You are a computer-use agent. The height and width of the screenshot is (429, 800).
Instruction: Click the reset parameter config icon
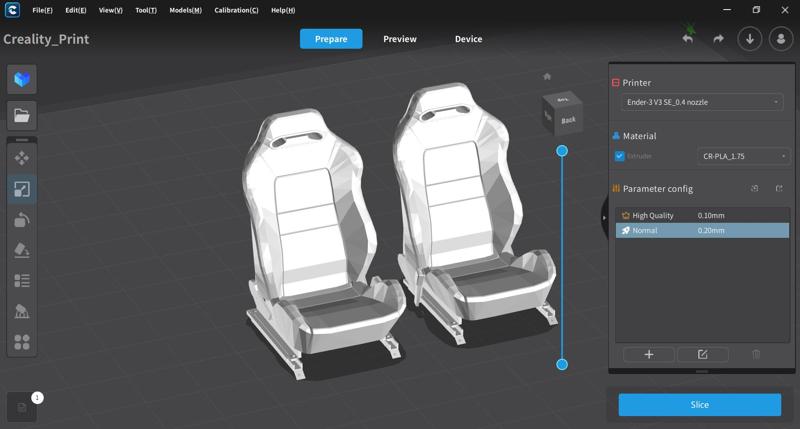tap(755, 189)
